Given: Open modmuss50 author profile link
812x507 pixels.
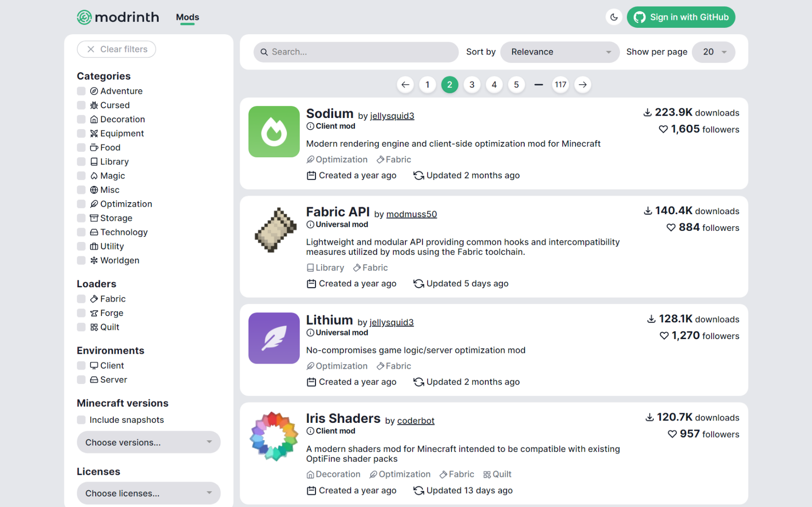Looking at the screenshot, I should pos(412,214).
